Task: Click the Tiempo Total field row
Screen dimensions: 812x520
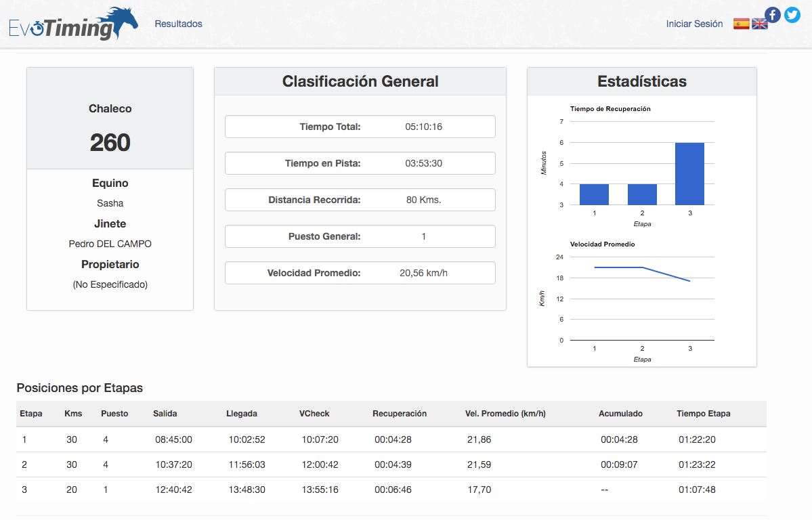Action: [360, 127]
